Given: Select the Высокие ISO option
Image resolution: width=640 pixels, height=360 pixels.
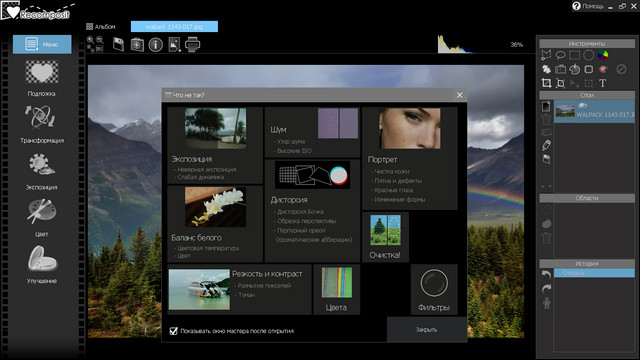Looking at the screenshot, I should (294, 151).
